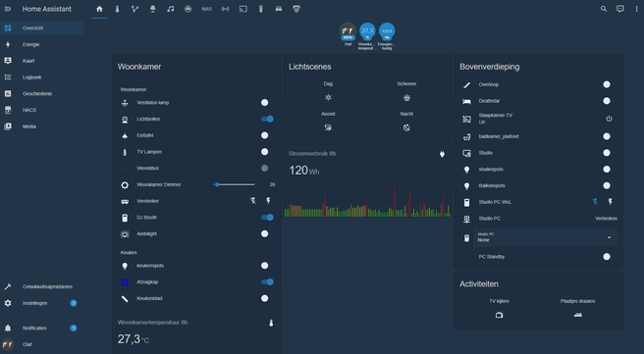This screenshot has width=644, height=354.
Task: Click the Olaf person badge
Action: [x=348, y=34]
